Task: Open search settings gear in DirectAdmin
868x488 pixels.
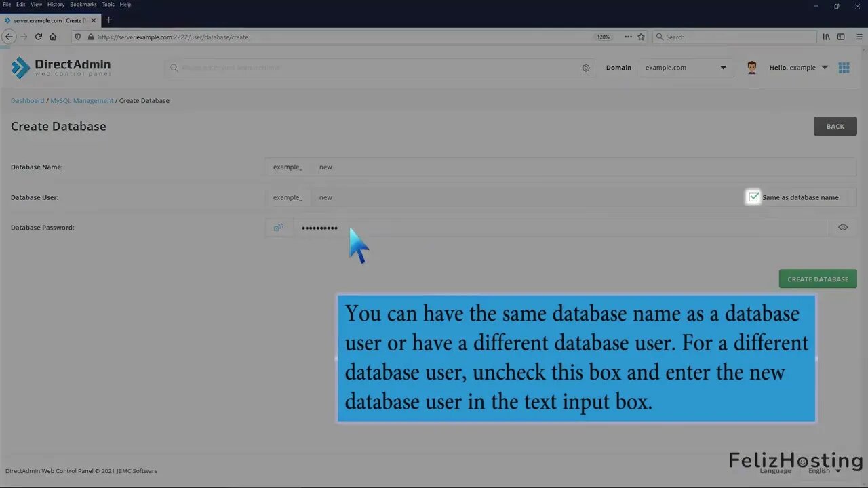Action: click(x=586, y=68)
